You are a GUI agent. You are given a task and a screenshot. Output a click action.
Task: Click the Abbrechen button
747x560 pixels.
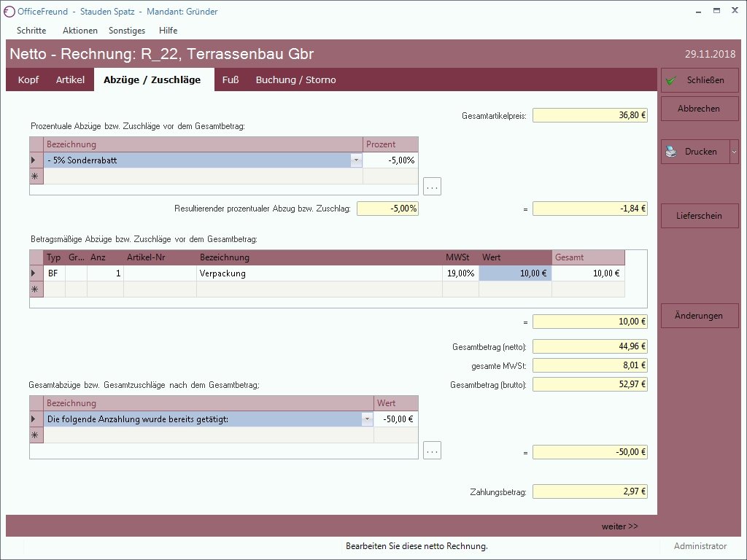point(700,109)
